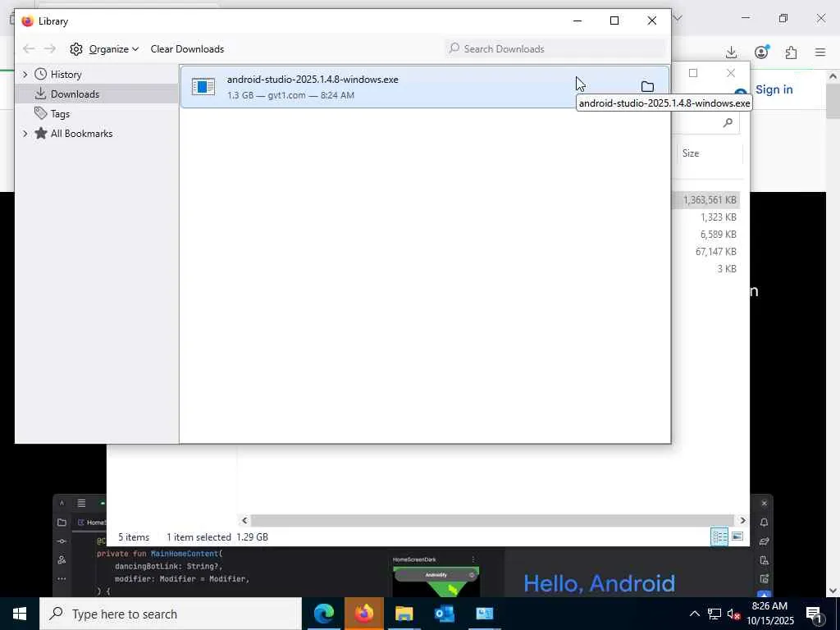Click the three-dots icon in Android Studio preview sidebar
Image resolution: width=840 pixels, height=630 pixels.
tap(62, 578)
